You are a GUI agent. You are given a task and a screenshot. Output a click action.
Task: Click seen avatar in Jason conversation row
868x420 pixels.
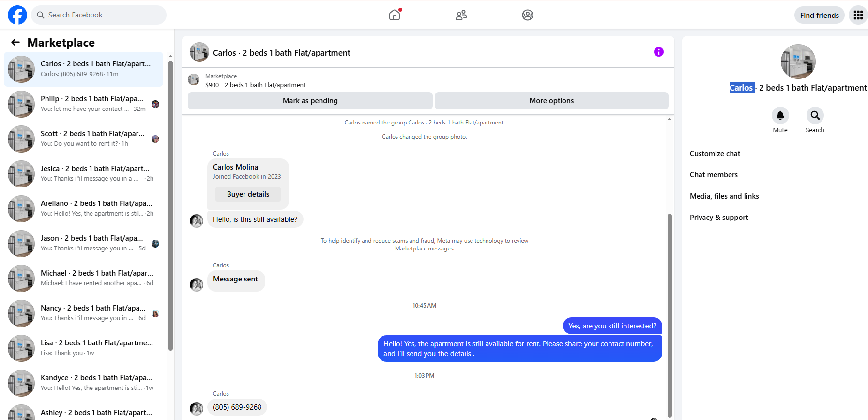(155, 244)
